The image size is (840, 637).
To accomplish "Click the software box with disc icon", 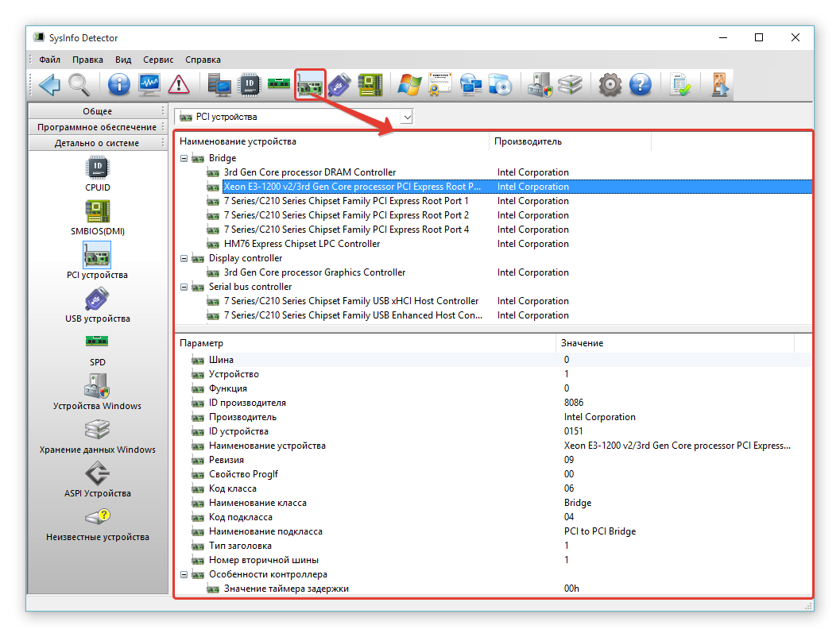I will tap(501, 84).
